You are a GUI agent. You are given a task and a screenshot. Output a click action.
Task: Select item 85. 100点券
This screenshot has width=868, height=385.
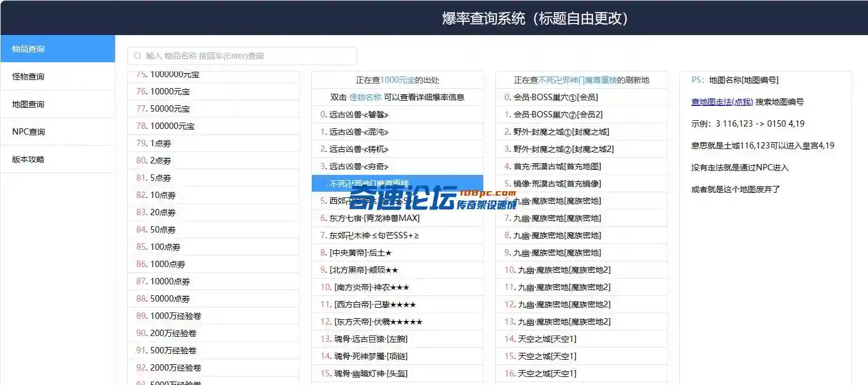point(213,247)
